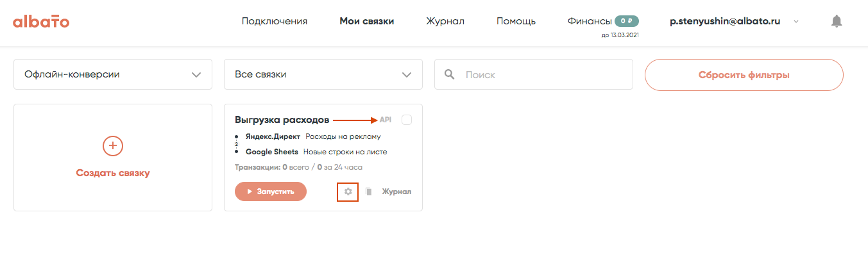
Task: Click the API label on the card
Action: pyautogui.click(x=385, y=120)
